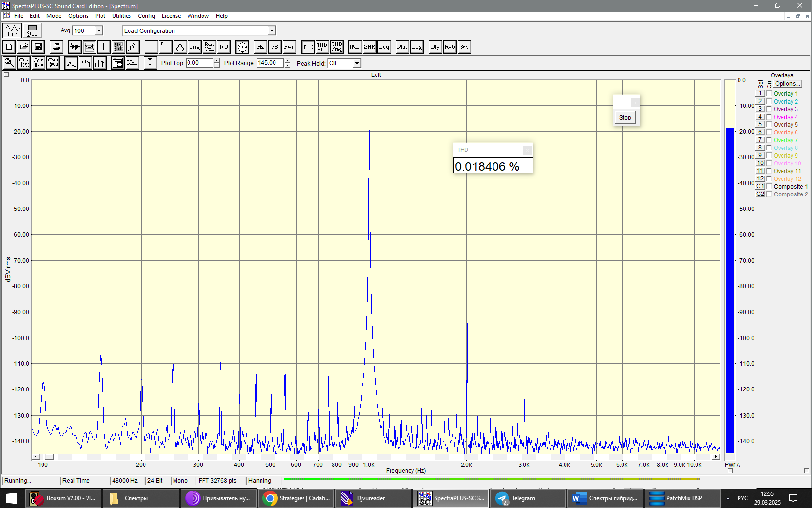Open the Dly delay finder icon
This screenshot has width=812, height=508.
coord(435,47)
